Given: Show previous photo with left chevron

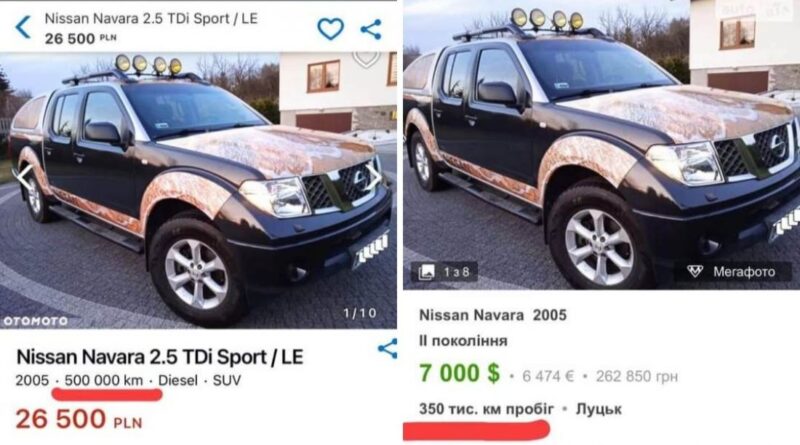Looking at the screenshot, I should (23, 177).
